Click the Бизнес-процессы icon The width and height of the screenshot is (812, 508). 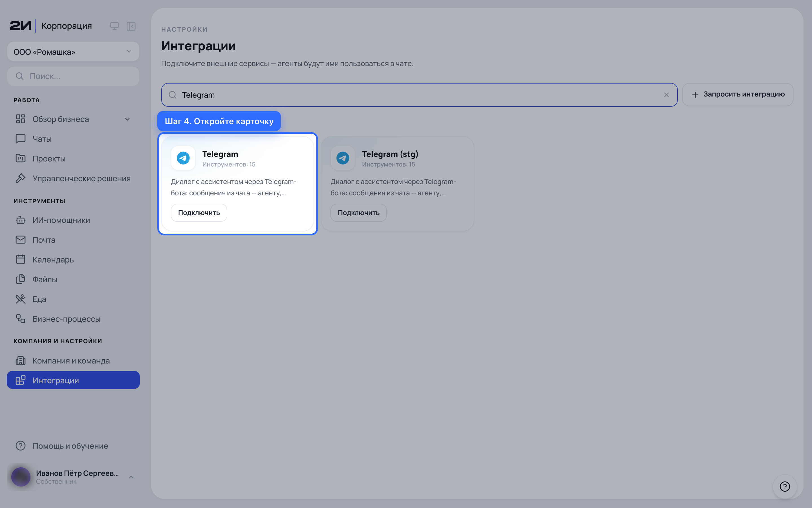[21, 319]
